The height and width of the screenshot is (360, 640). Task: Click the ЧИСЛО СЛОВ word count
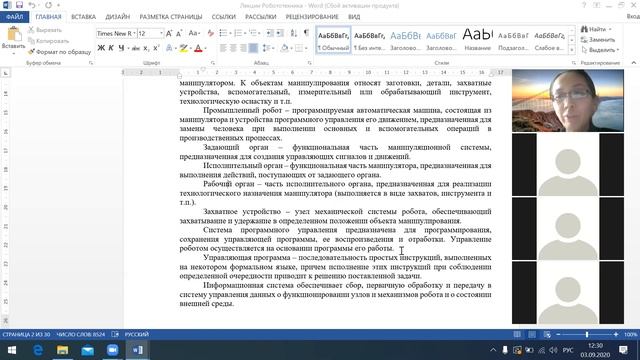click(80, 334)
